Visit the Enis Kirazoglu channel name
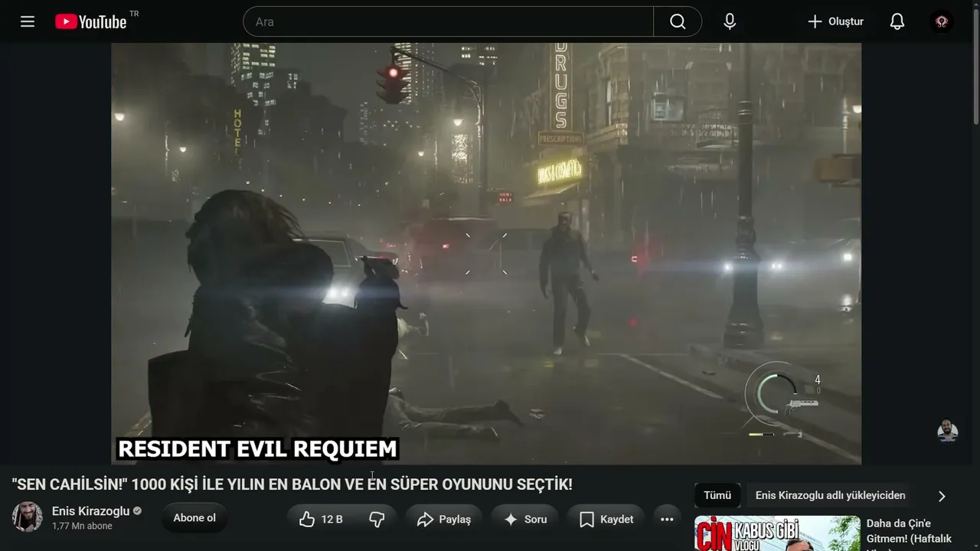The width and height of the screenshot is (980, 551). 90,510
